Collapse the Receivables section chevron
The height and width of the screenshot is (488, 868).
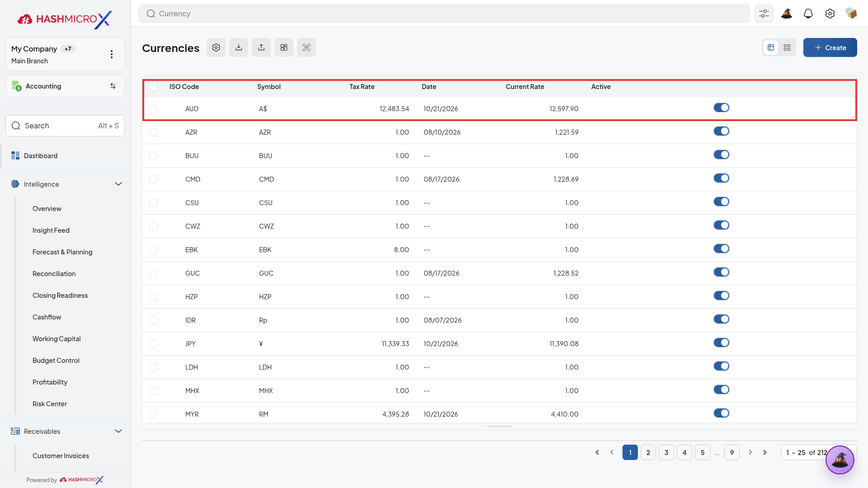[x=118, y=431]
